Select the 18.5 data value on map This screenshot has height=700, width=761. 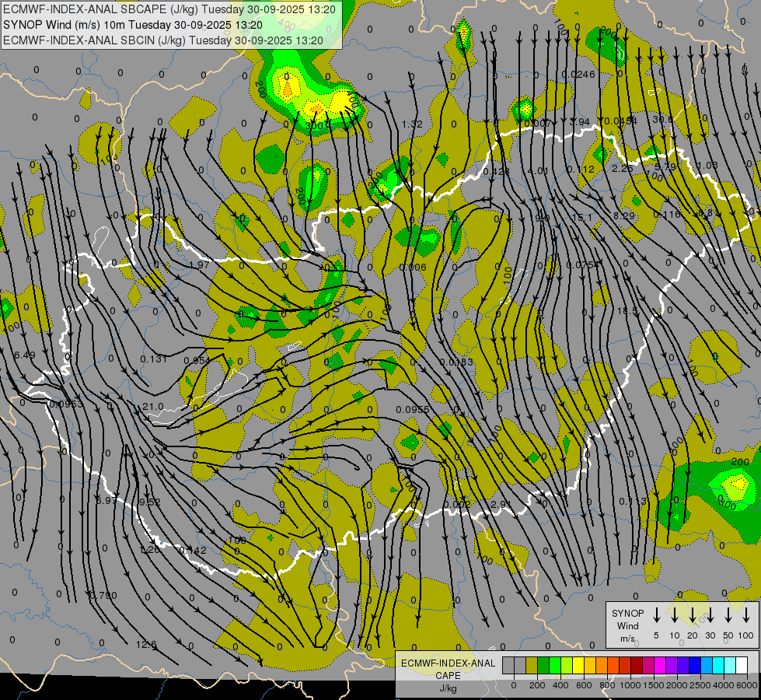[627, 310]
